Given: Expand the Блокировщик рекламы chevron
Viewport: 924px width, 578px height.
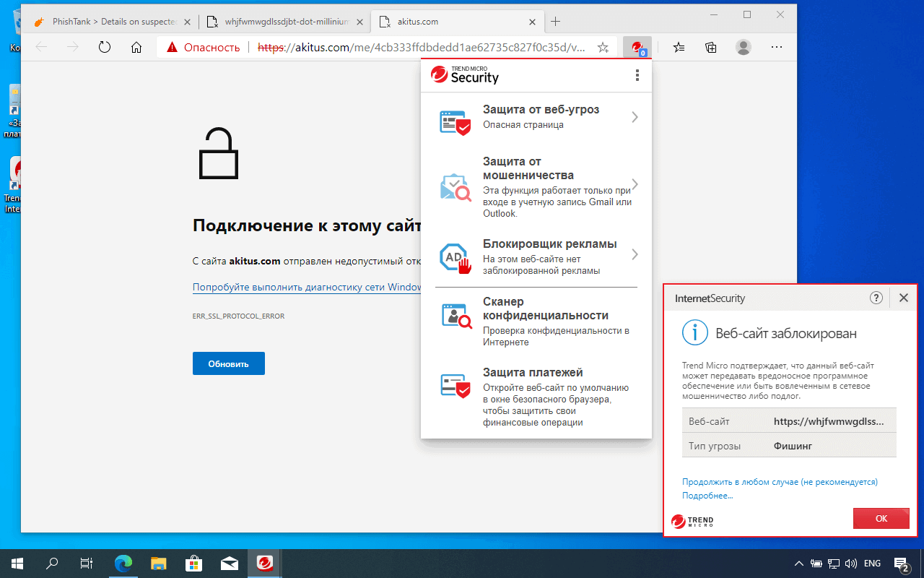Looking at the screenshot, I should [635, 254].
